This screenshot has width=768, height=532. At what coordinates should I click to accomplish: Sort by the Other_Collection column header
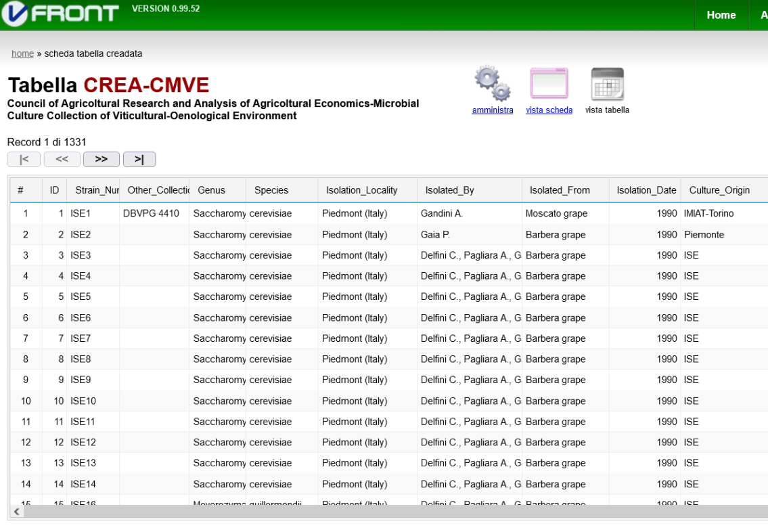tap(155, 190)
